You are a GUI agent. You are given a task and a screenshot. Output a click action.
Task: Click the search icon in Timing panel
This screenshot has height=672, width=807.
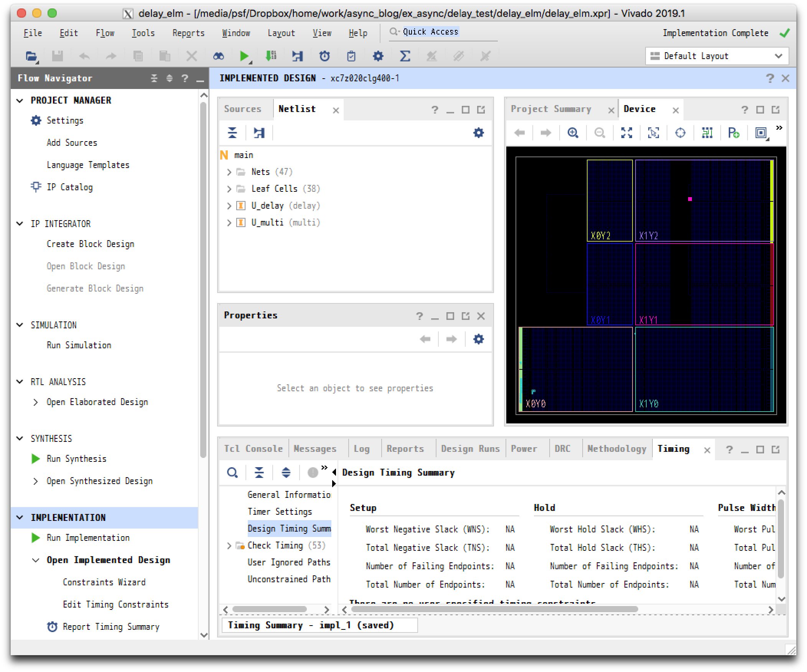point(232,472)
